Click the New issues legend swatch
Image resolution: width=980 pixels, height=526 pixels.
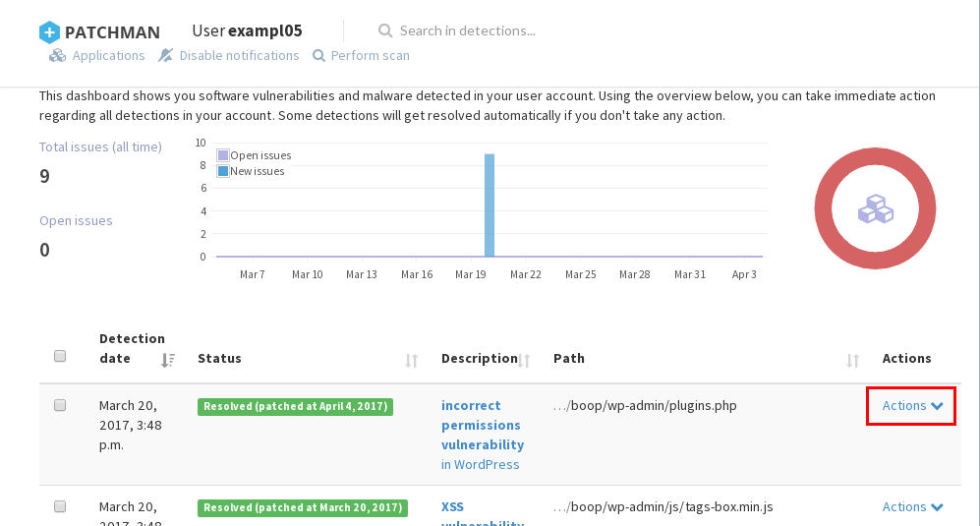[x=223, y=171]
